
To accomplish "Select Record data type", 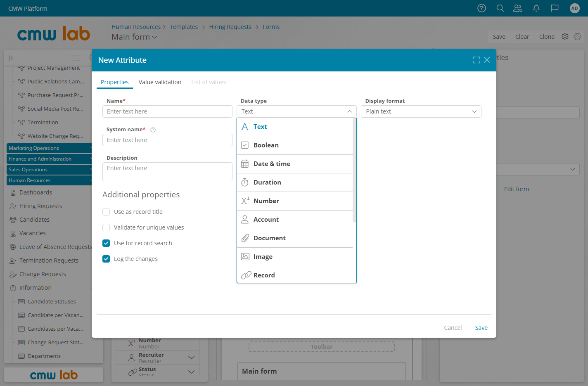I will (x=295, y=275).
